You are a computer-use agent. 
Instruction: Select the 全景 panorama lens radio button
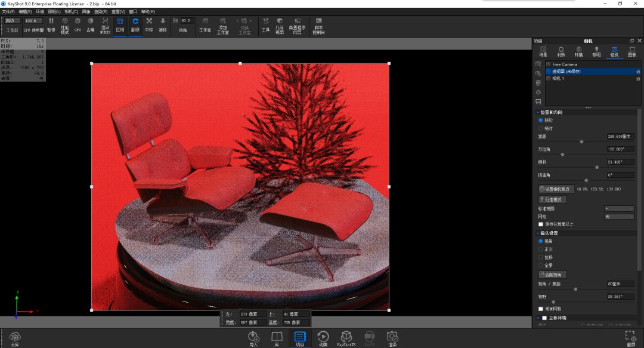tap(540, 265)
